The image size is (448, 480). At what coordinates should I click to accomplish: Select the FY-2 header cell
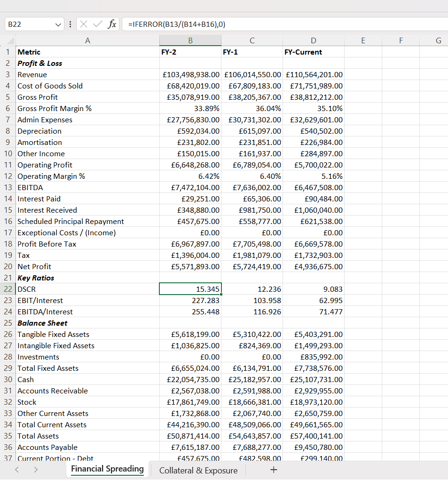[x=190, y=52]
